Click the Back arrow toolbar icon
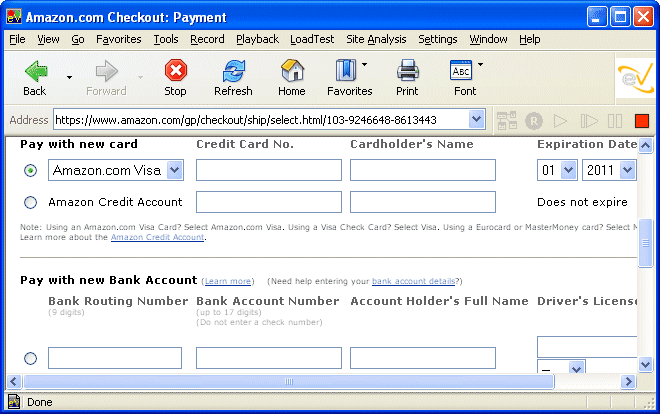The image size is (660, 414). click(x=36, y=71)
